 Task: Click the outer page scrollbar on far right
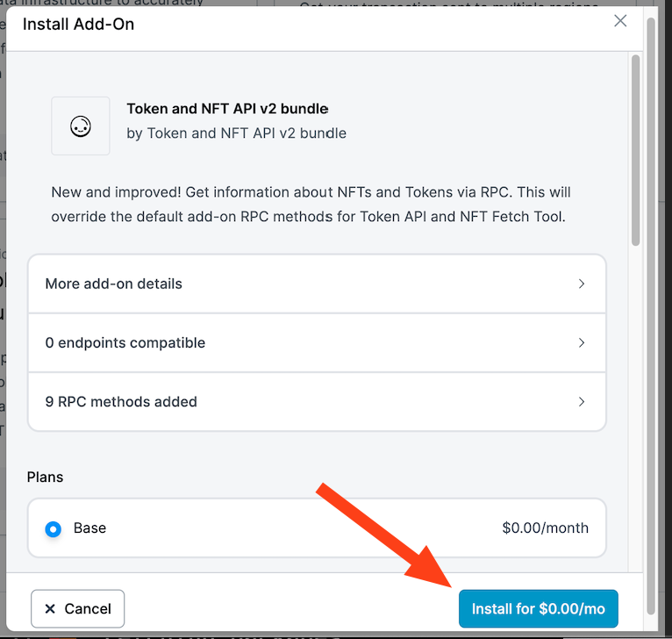(x=651, y=316)
